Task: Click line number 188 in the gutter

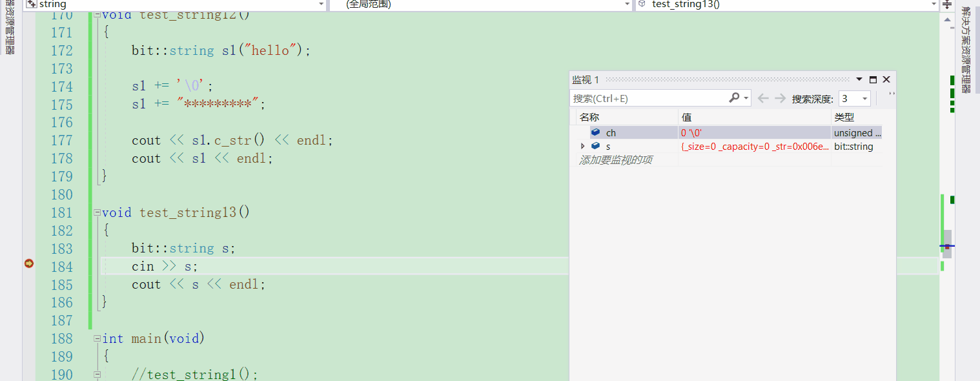Action: pyautogui.click(x=61, y=338)
